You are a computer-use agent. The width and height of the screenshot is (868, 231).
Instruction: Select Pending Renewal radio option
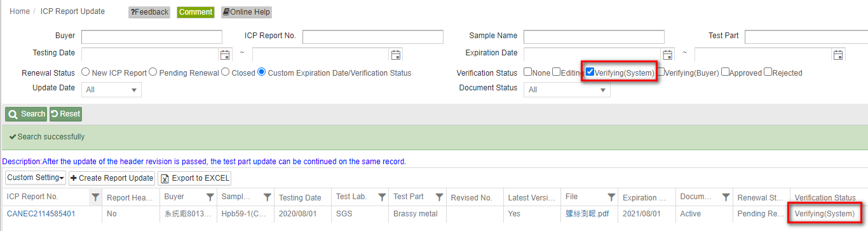(153, 73)
